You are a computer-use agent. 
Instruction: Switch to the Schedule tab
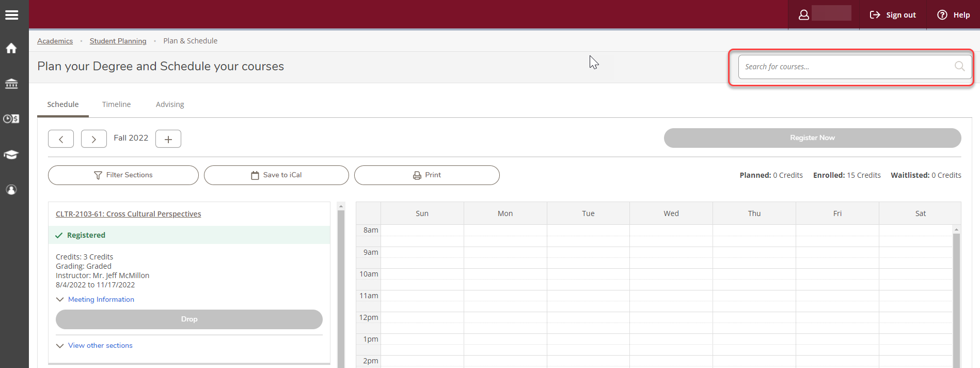click(63, 104)
